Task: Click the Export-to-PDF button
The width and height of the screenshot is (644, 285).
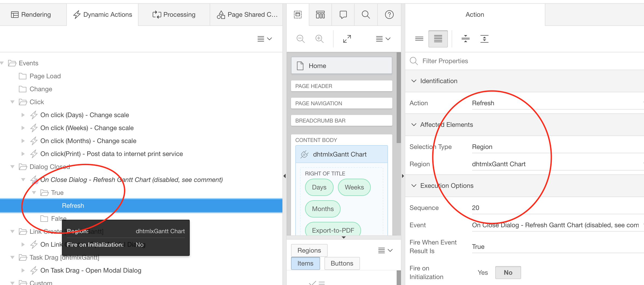Action: point(333,230)
